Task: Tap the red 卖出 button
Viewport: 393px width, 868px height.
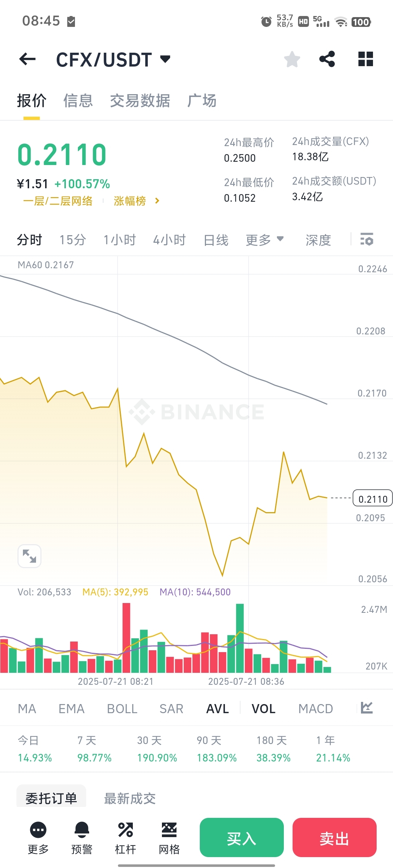Action: [x=334, y=837]
